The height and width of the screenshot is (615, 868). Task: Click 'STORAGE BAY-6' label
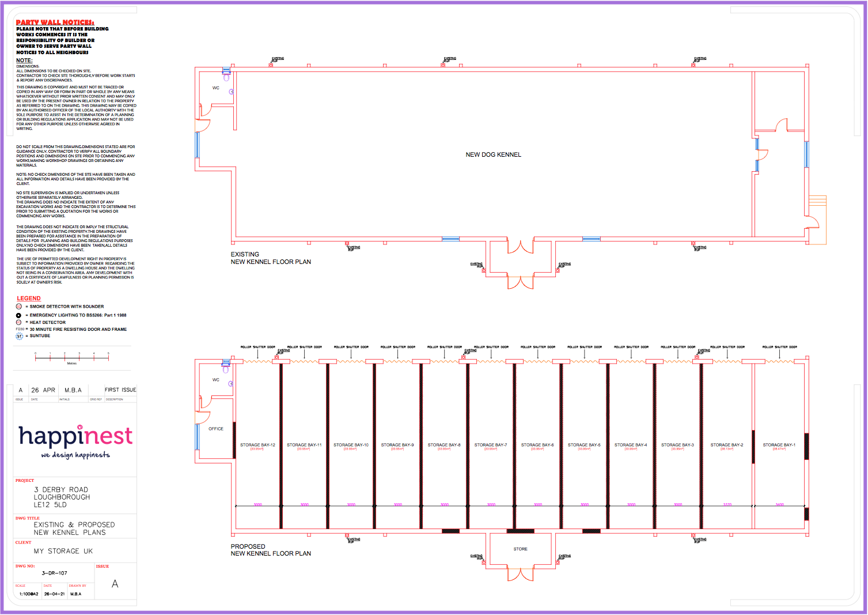pyautogui.click(x=537, y=445)
